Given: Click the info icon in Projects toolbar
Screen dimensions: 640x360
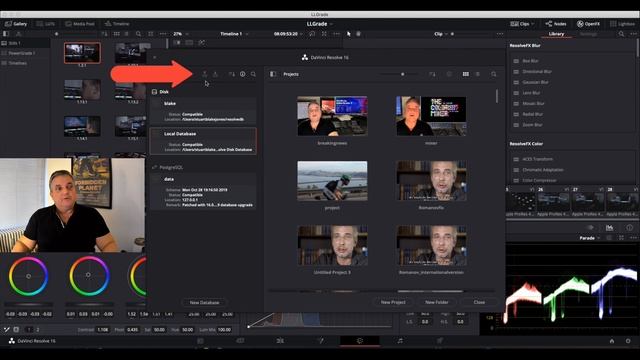Looking at the screenshot, I should (x=449, y=74).
